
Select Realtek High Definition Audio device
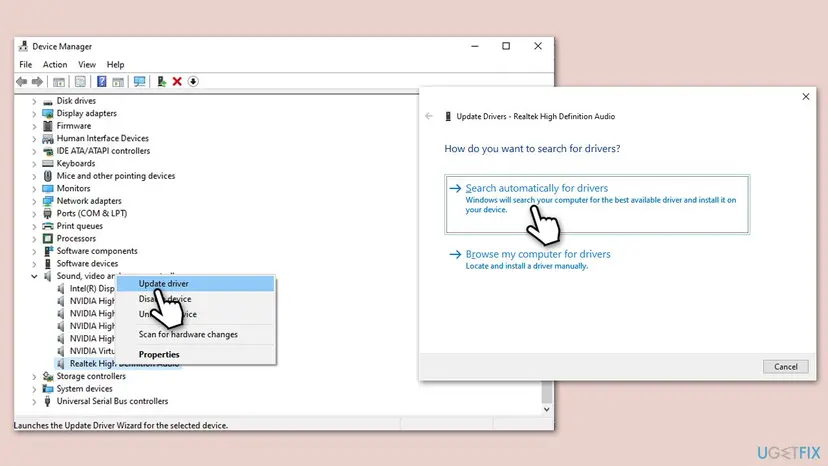117,364
